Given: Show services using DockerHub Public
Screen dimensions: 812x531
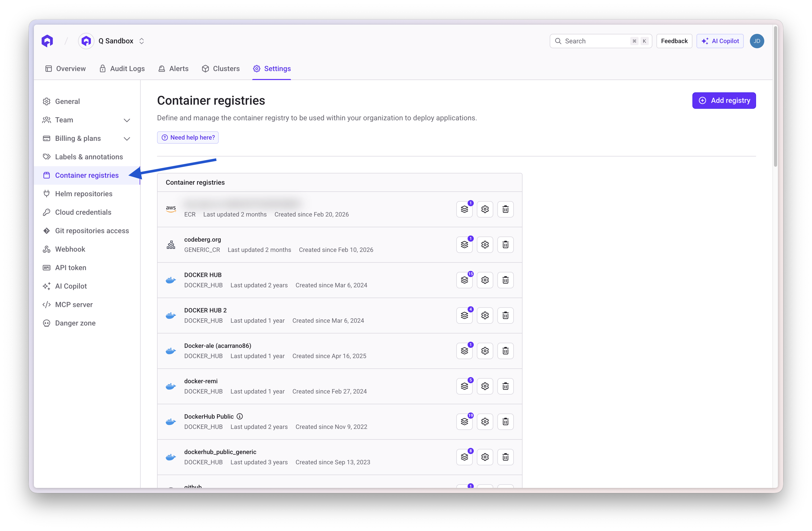Looking at the screenshot, I should pos(464,421).
